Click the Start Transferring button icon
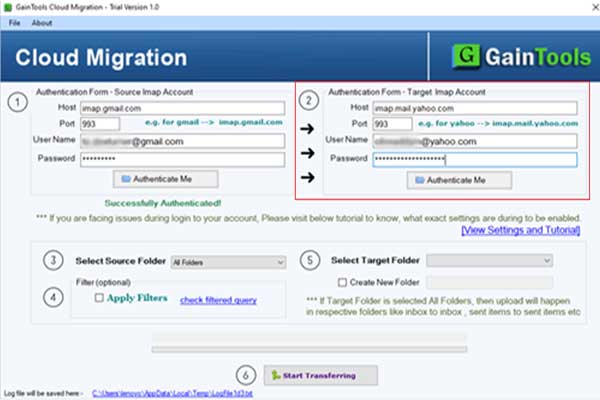The width and height of the screenshot is (600, 400). tap(276, 376)
